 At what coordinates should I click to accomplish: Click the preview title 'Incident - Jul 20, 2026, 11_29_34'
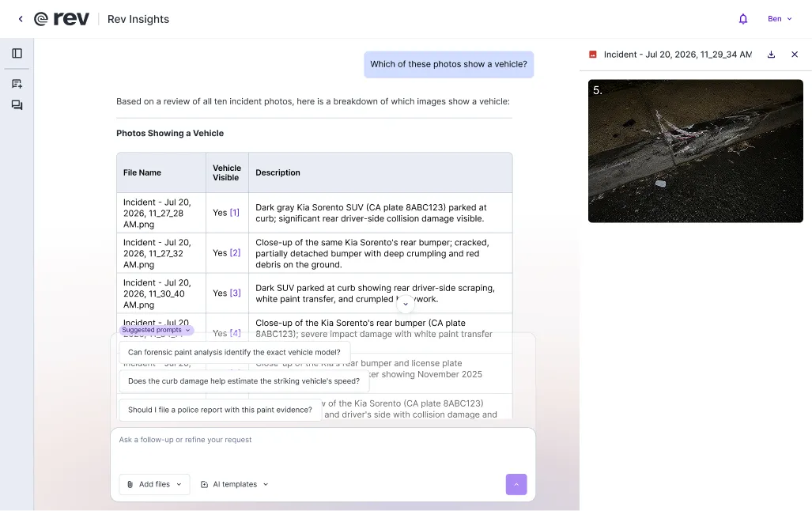(x=678, y=55)
